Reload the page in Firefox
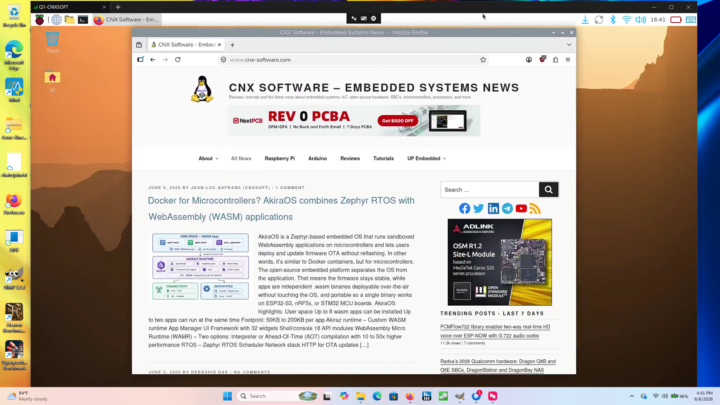The image size is (720, 405). click(x=178, y=60)
